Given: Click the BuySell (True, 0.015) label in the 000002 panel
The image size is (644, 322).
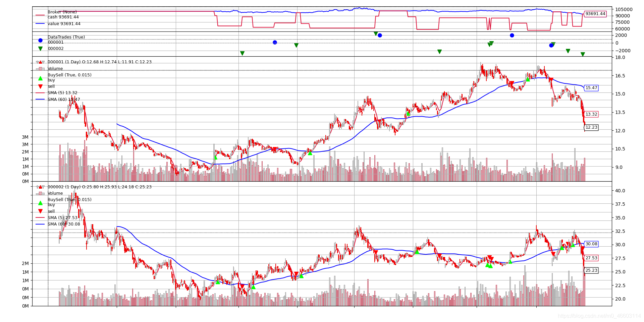Looking at the screenshot, I should pyautogui.click(x=69, y=200).
